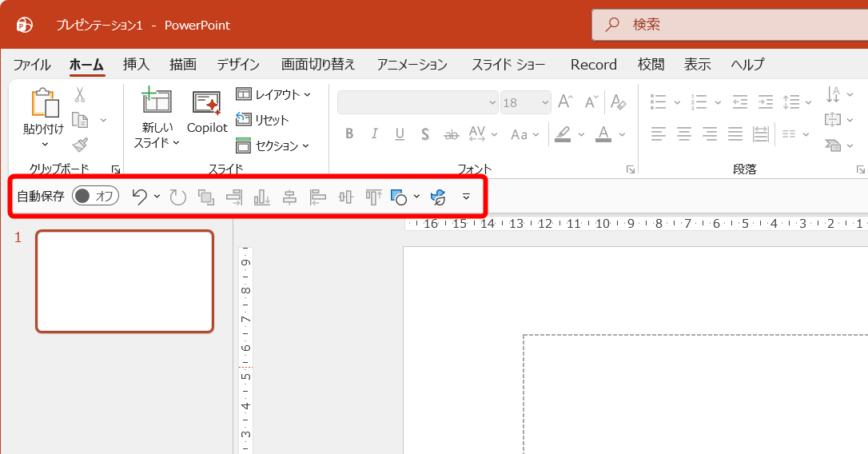Switch to the Record tab
The height and width of the screenshot is (454, 868).
[x=593, y=65]
